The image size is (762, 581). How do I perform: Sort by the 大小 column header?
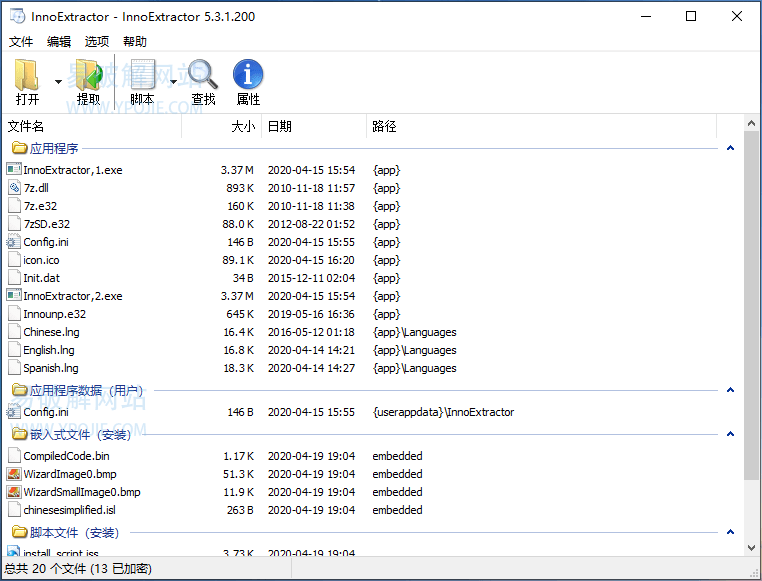tap(222, 126)
